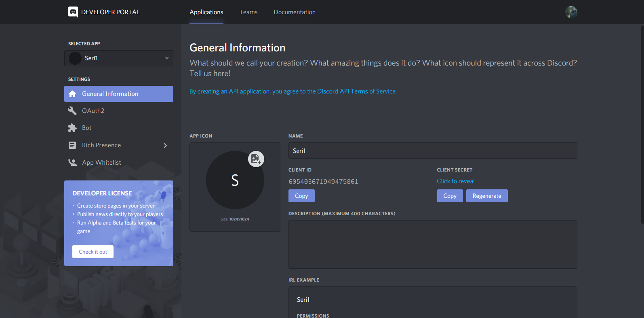Click the puzzle piece Bot icon
This screenshot has height=318, width=644.
(x=72, y=128)
